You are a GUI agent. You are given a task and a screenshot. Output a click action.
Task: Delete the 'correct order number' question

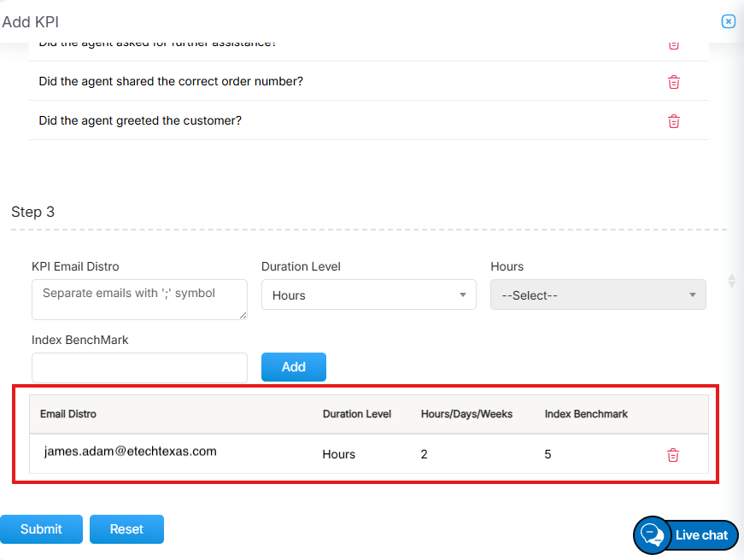673,82
